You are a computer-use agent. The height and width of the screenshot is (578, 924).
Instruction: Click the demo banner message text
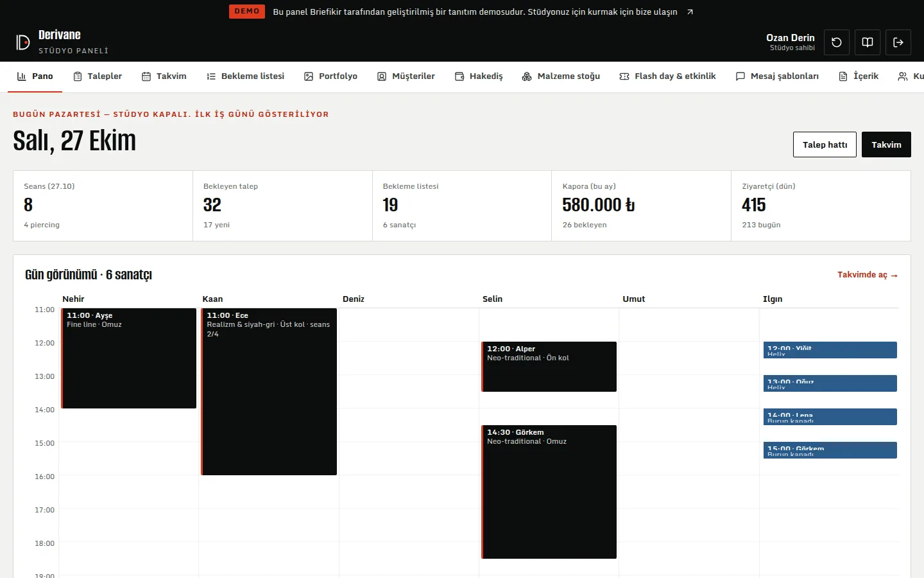coord(475,12)
